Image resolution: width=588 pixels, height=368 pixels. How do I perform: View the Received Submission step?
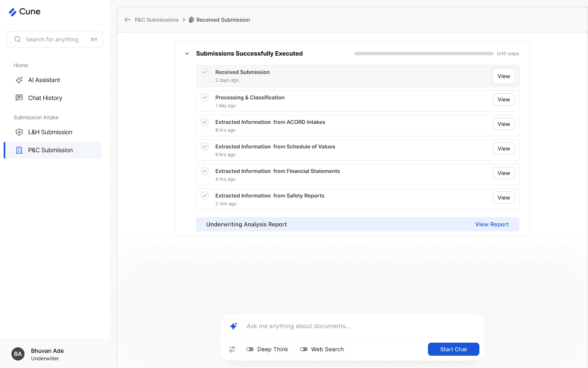[503, 76]
